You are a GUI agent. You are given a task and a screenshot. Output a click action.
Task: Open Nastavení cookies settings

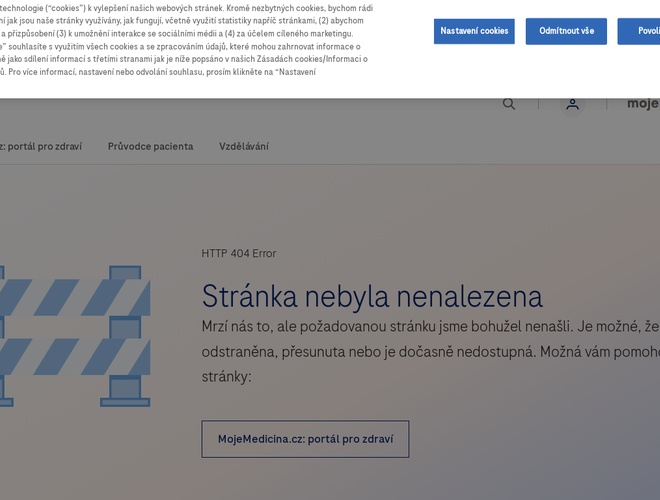[x=474, y=31]
